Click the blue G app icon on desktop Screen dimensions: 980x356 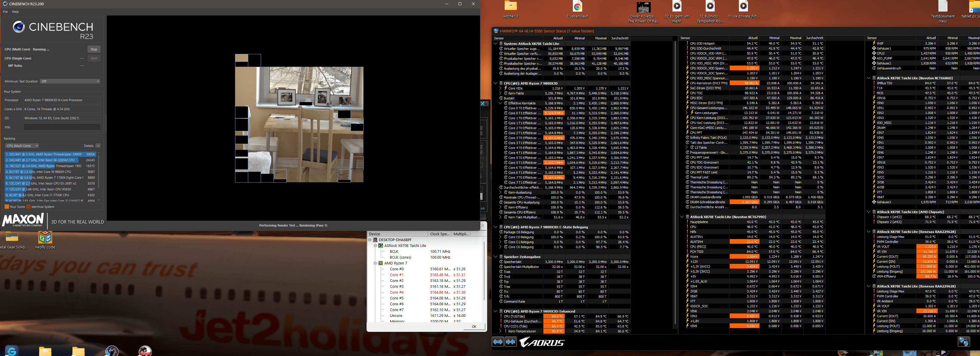coord(12,351)
